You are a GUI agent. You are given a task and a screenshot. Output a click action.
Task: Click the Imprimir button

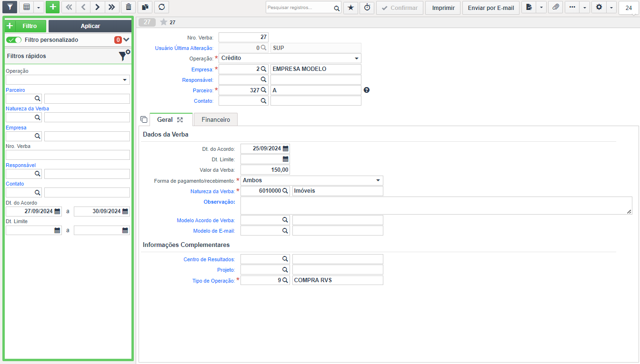tap(443, 8)
